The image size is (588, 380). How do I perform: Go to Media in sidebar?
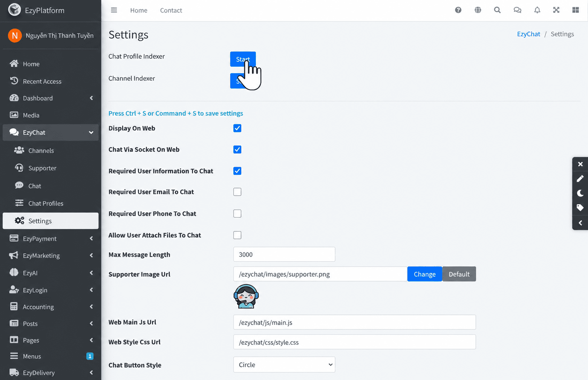tap(51, 115)
